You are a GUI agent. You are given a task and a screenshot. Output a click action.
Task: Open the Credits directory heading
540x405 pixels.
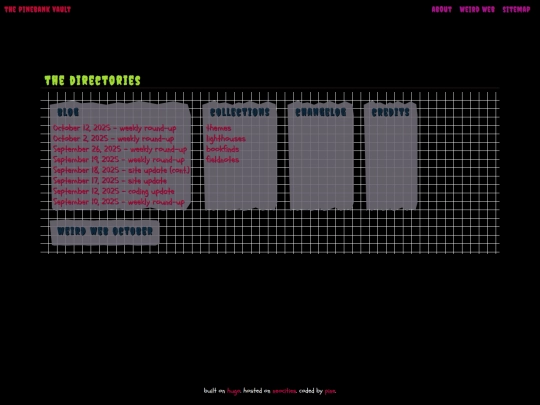coord(391,112)
